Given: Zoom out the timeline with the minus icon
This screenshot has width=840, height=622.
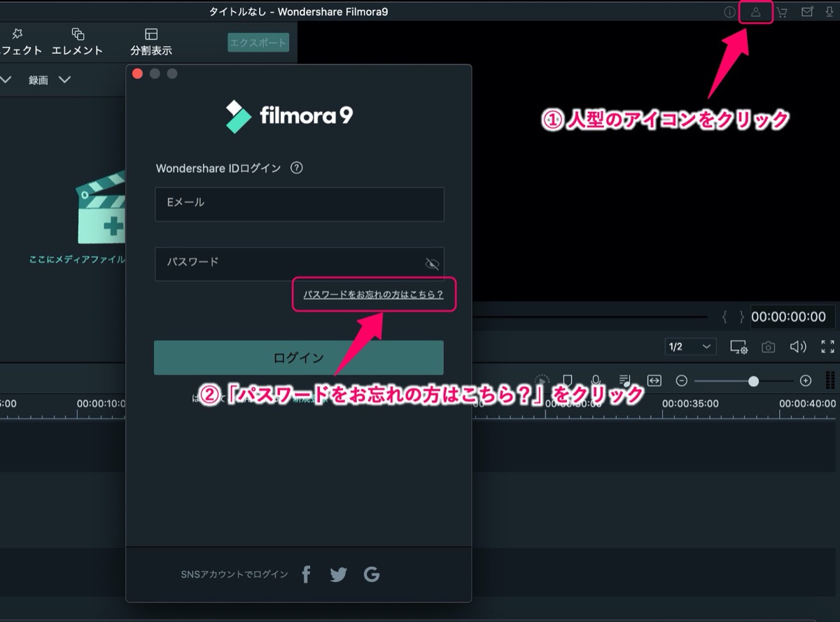Looking at the screenshot, I should point(681,381).
